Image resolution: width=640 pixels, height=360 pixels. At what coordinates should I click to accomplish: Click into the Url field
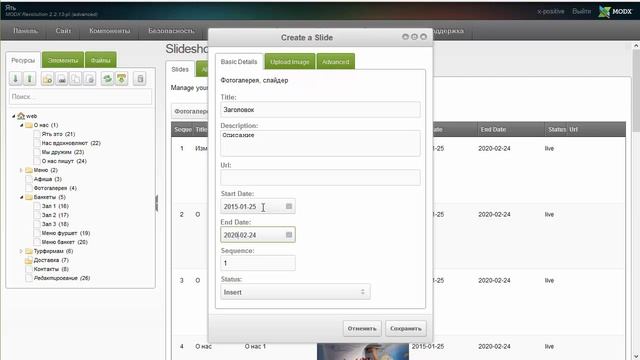[x=320, y=178]
